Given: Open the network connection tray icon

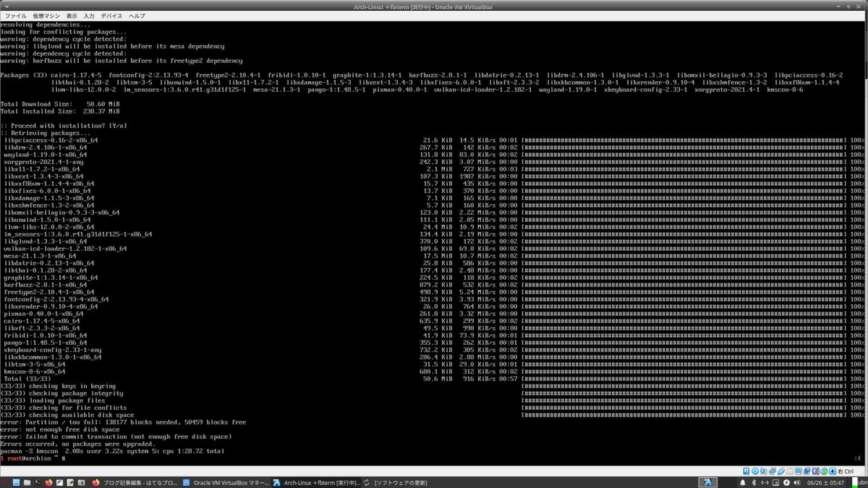Looking at the screenshot, I should (765, 482).
